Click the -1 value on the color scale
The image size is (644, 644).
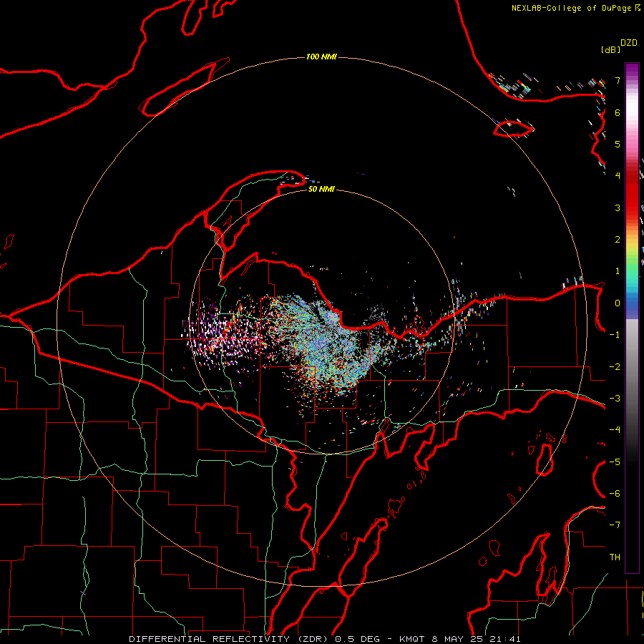pyautogui.click(x=615, y=335)
